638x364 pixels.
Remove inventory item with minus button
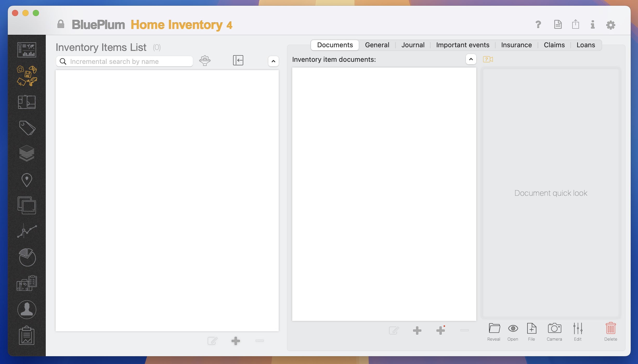tap(259, 341)
